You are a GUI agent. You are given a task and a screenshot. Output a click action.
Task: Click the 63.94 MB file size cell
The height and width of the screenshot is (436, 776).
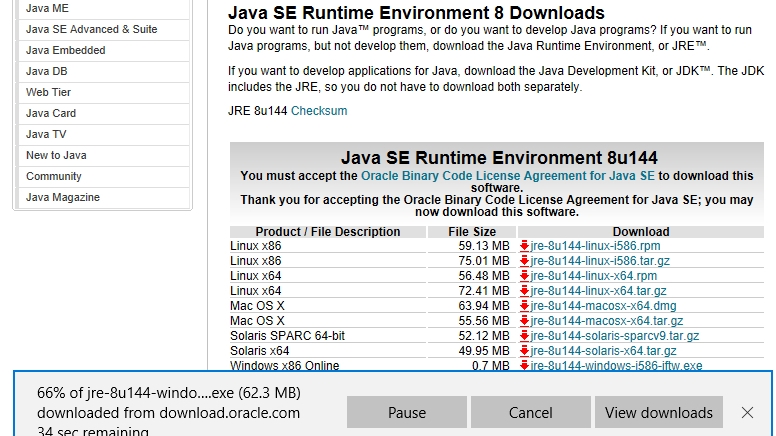pos(484,306)
